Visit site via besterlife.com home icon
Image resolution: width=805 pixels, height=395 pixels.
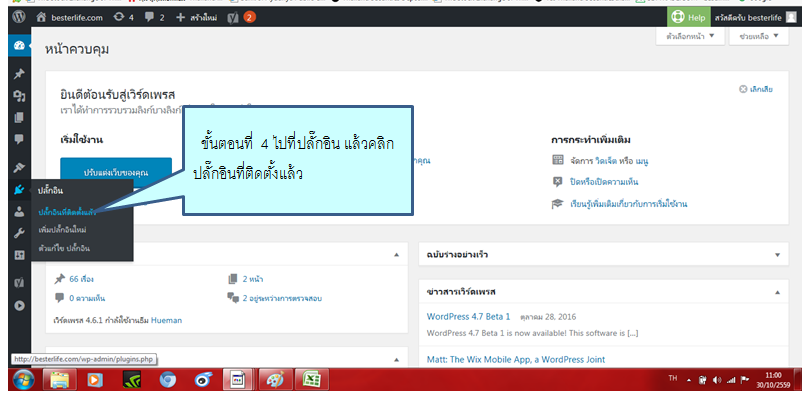point(70,17)
